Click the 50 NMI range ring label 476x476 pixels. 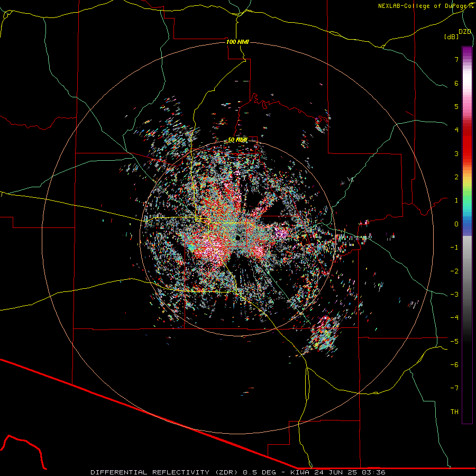pos(237,140)
